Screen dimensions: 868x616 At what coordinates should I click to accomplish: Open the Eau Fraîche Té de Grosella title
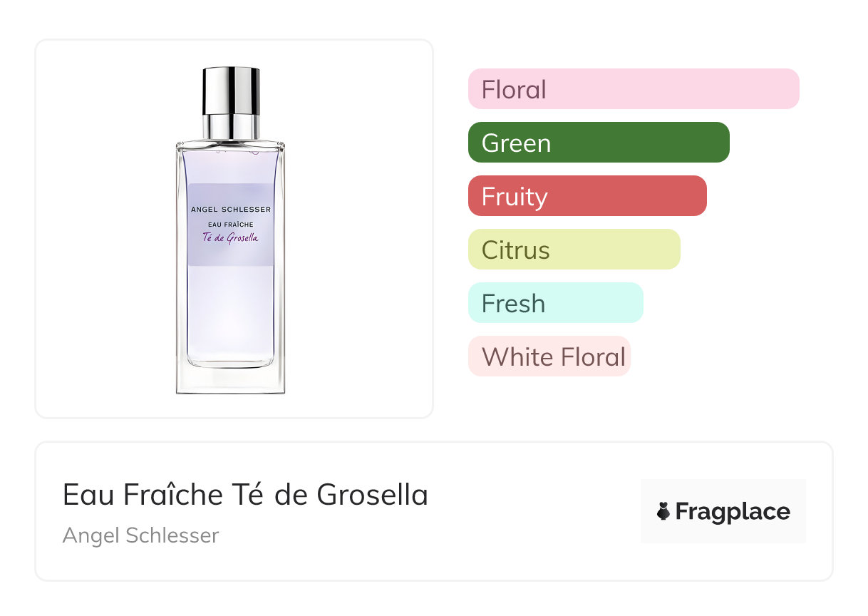click(245, 495)
